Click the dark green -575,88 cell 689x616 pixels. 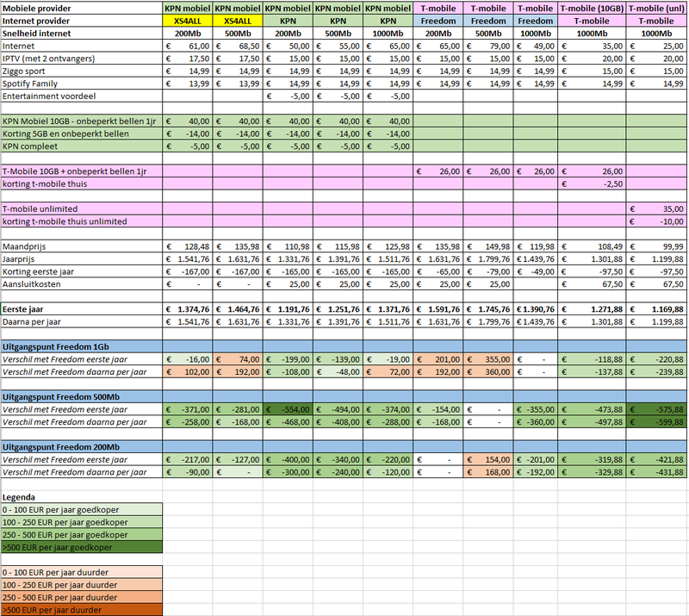656,409
